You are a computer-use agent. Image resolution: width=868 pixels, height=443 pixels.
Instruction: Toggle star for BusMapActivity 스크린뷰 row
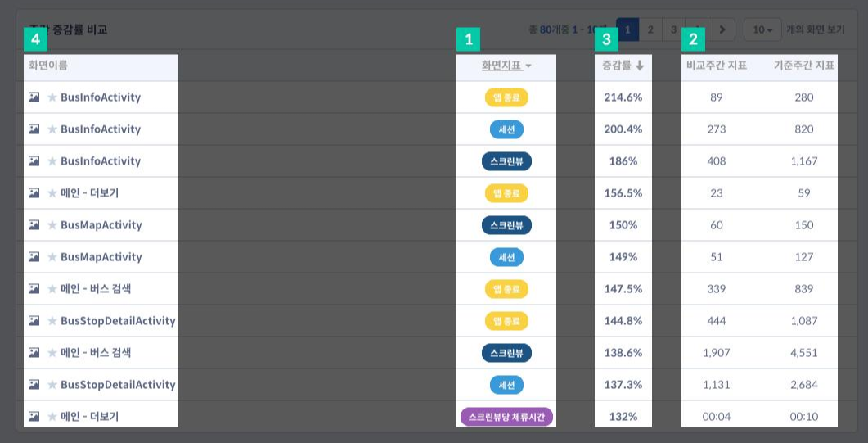pos(52,225)
